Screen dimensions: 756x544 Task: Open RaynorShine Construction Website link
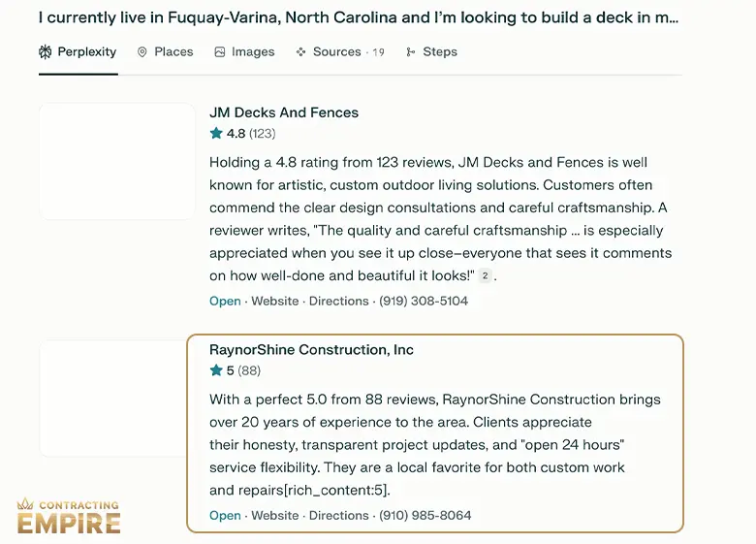(275, 515)
